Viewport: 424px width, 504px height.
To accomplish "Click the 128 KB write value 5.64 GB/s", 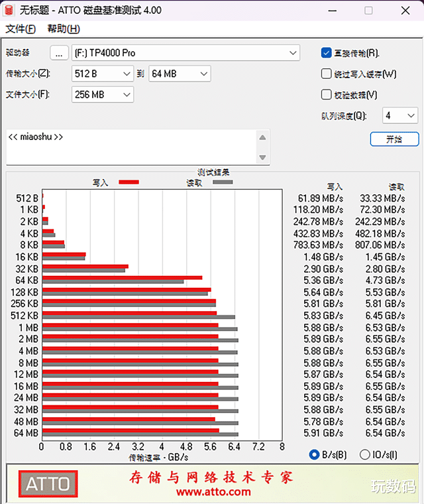I will 323,292.
